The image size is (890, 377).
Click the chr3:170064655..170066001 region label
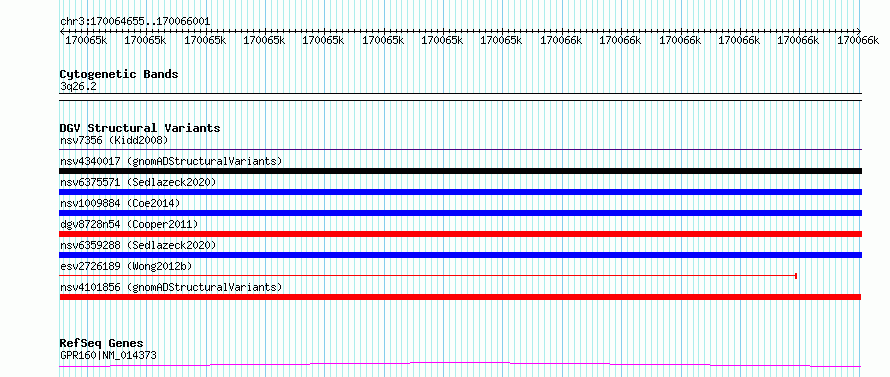pyautogui.click(x=135, y=22)
